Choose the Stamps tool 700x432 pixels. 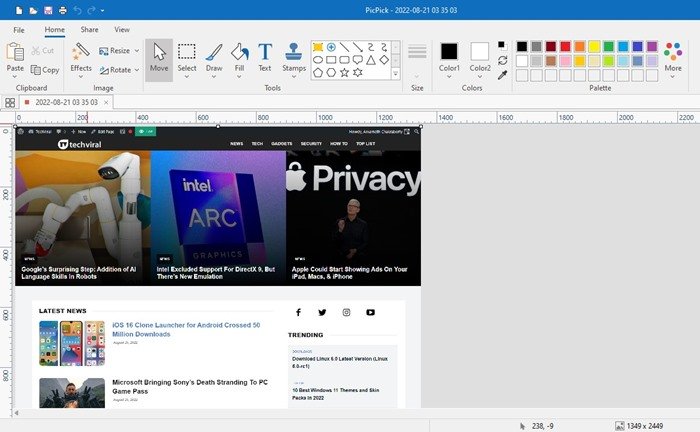pos(294,57)
